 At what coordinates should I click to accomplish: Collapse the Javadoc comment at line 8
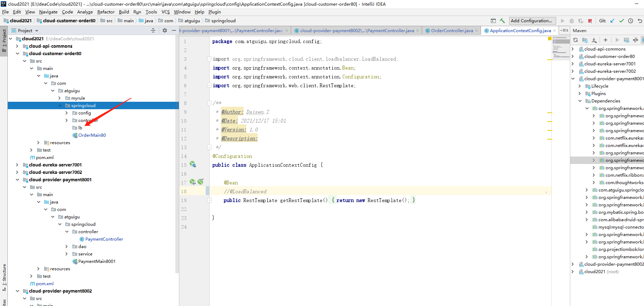click(x=209, y=103)
